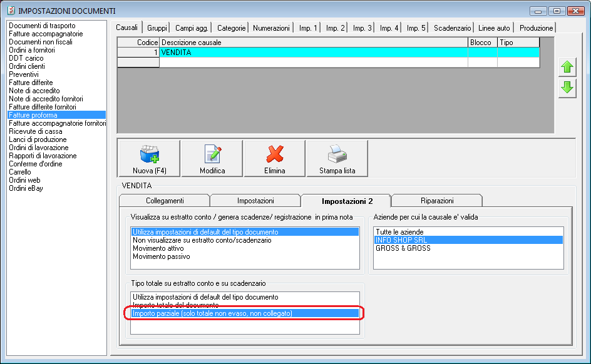Screen dimensions: 591x364
Task: Switch to the Gruppi tab
Action: [157, 28]
